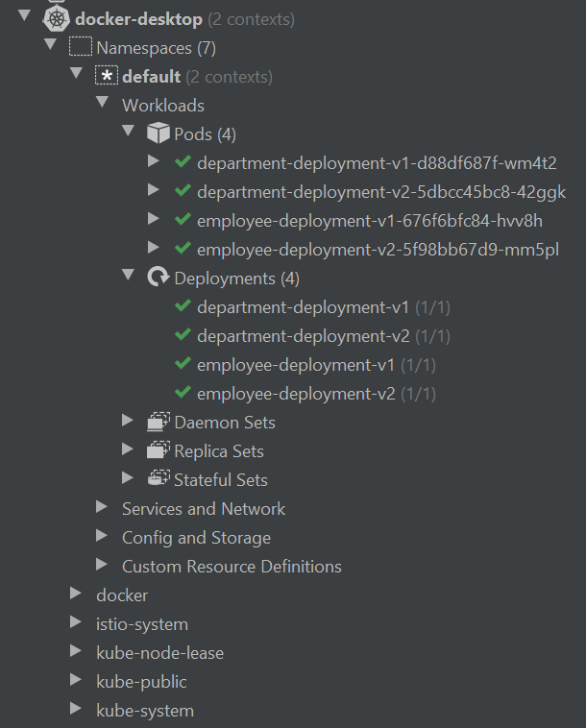The image size is (586, 728).
Task: Click the Deployments rotate-arrow icon
Action: pyautogui.click(x=158, y=279)
